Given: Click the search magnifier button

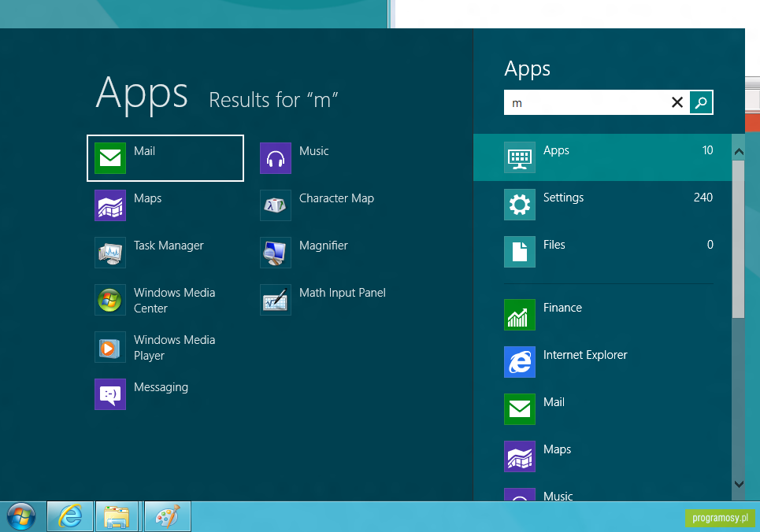Looking at the screenshot, I should point(701,102).
